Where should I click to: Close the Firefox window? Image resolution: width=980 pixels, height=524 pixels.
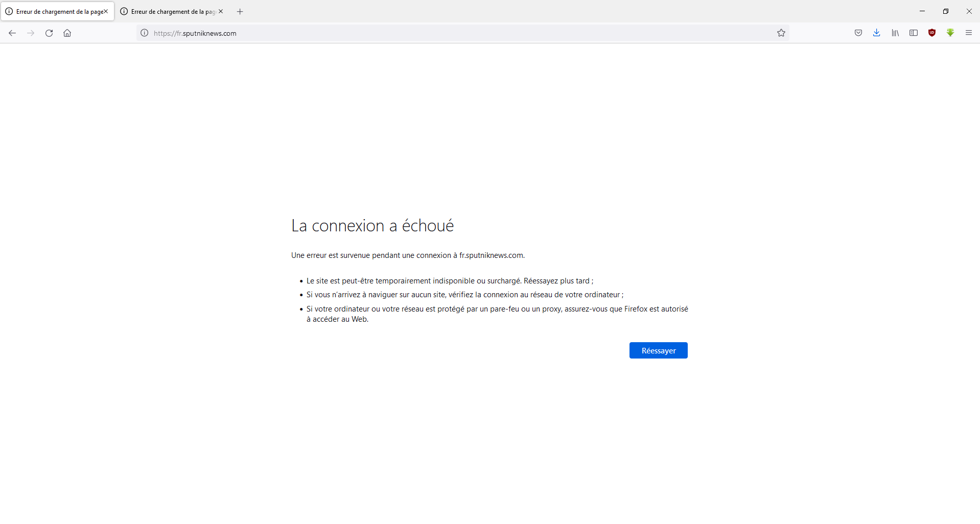click(x=969, y=11)
